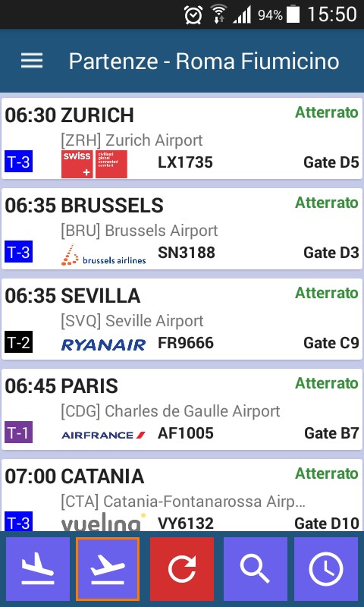
Task: Tap the Gate D5 label
Action: 331,162
